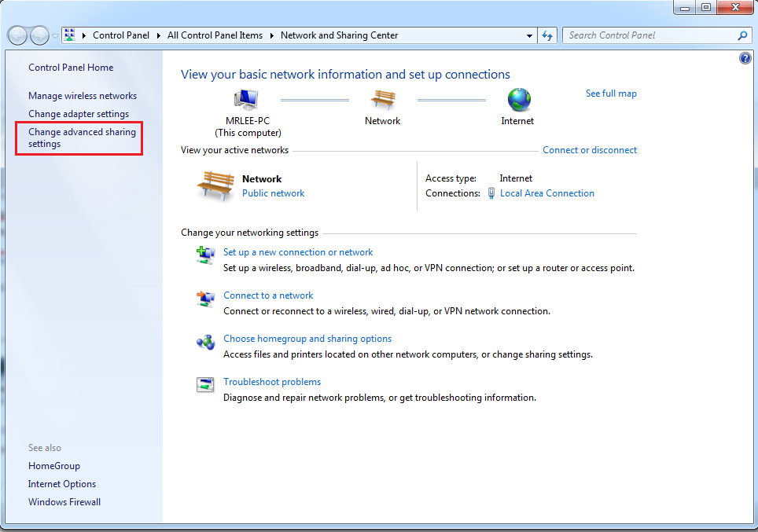Open Local Area Connection status

tap(546, 193)
